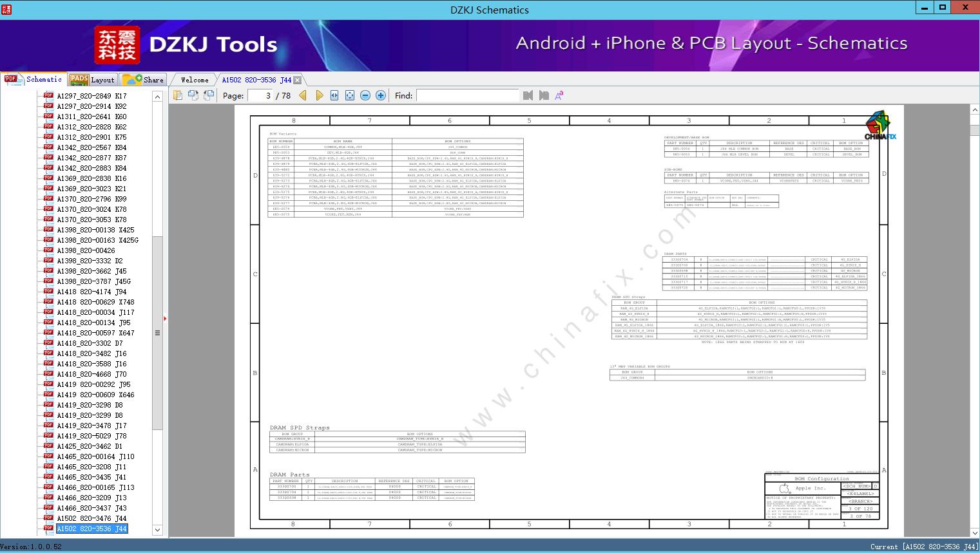
Task: Switch to the Layout tab
Action: (92, 80)
